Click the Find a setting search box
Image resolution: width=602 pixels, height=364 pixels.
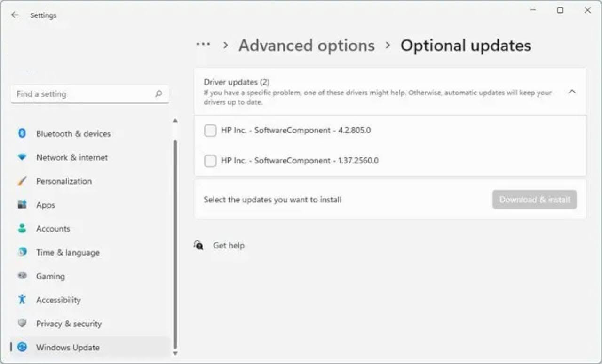pyautogui.click(x=85, y=94)
